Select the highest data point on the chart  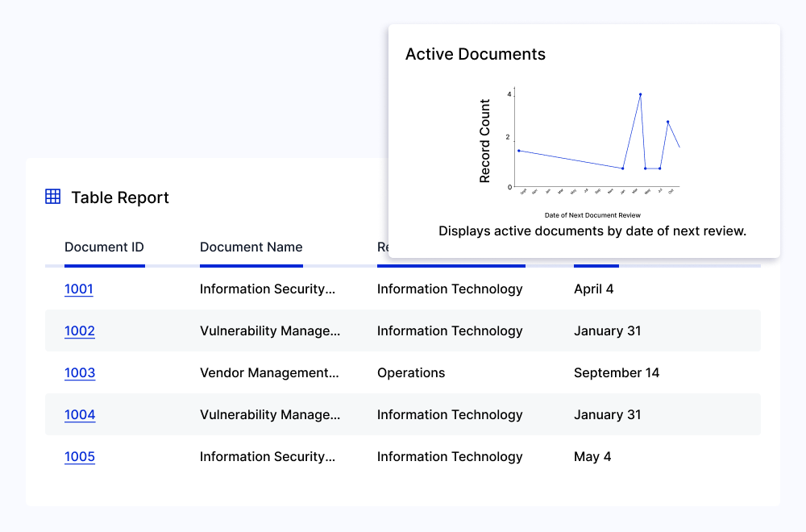641,94
